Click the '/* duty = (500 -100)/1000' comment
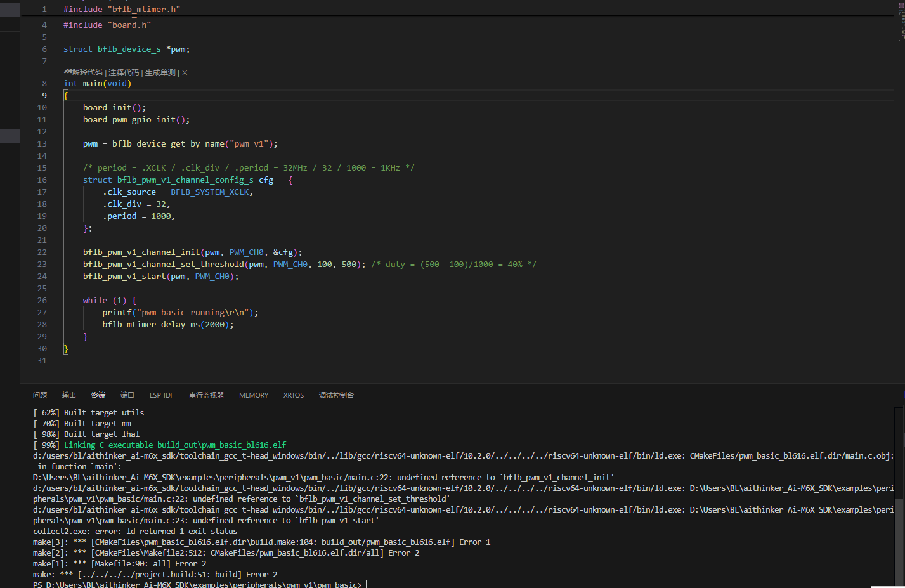Viewport: 905px width, 588px height. coord(453,265)
